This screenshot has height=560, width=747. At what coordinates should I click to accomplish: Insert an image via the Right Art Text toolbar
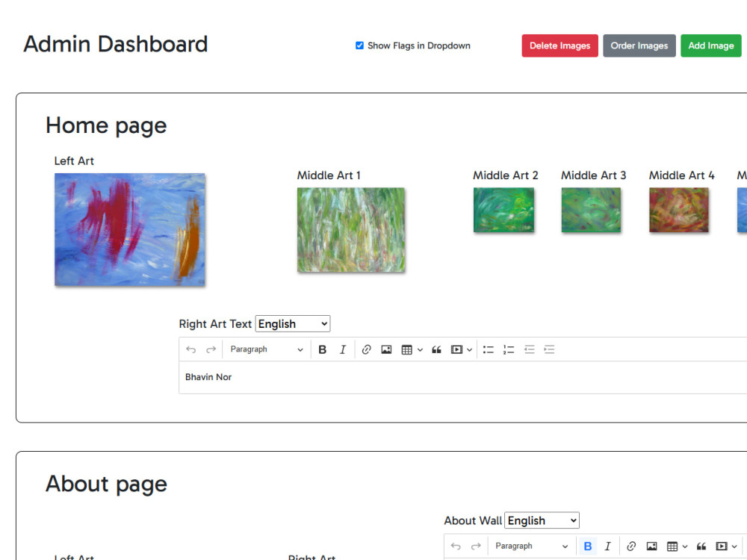386,349
